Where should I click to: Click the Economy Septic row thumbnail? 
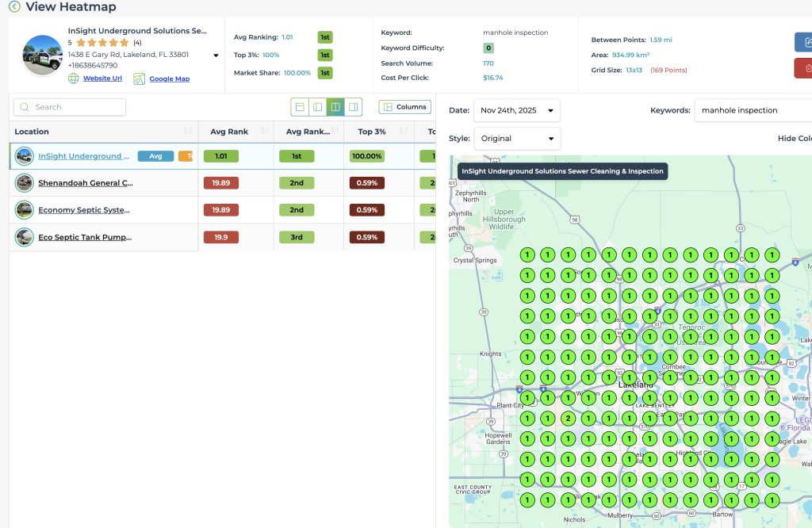point(25,209)
